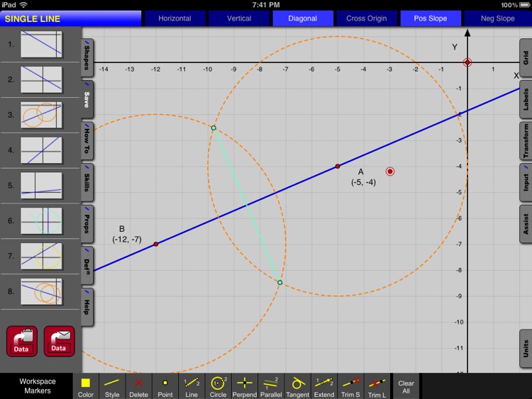Select thumbnail 3 with two circles
This screenshot has height=399, width=532.
click(x=41, y=115)
